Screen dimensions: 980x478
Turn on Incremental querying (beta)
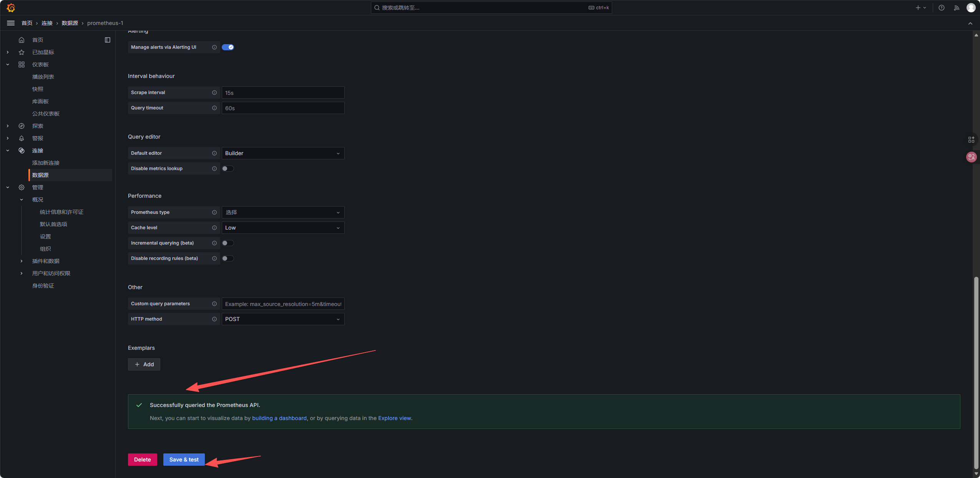(228, 243)
